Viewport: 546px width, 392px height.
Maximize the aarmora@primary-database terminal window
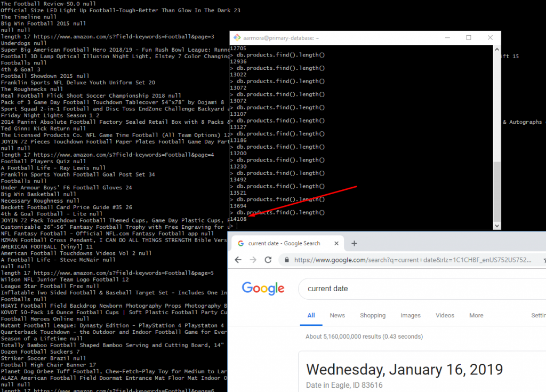coord(469,38)
